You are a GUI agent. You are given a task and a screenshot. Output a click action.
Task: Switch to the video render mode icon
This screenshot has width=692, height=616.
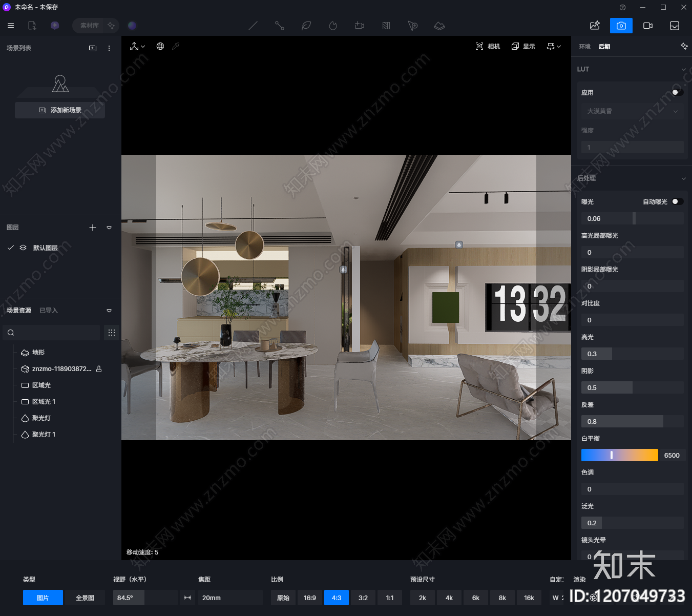(648, 26)
